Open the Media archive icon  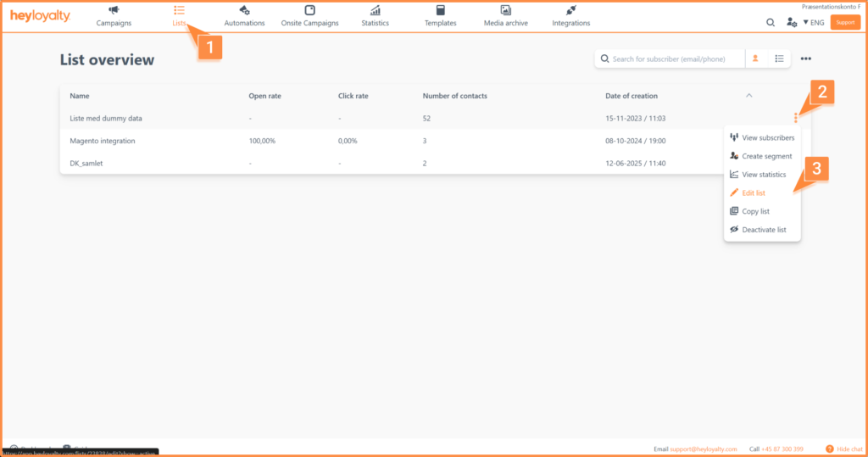tap(505, 10)
